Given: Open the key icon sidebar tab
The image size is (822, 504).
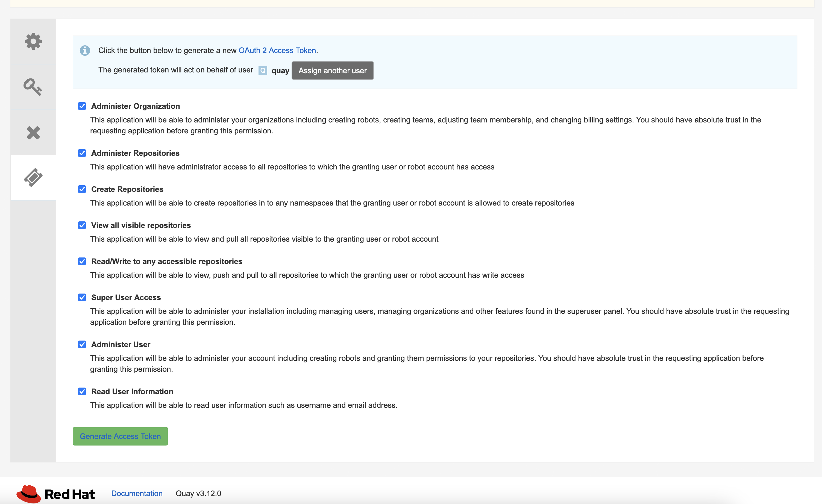Looking at the screenshot, I should (33, 87).
